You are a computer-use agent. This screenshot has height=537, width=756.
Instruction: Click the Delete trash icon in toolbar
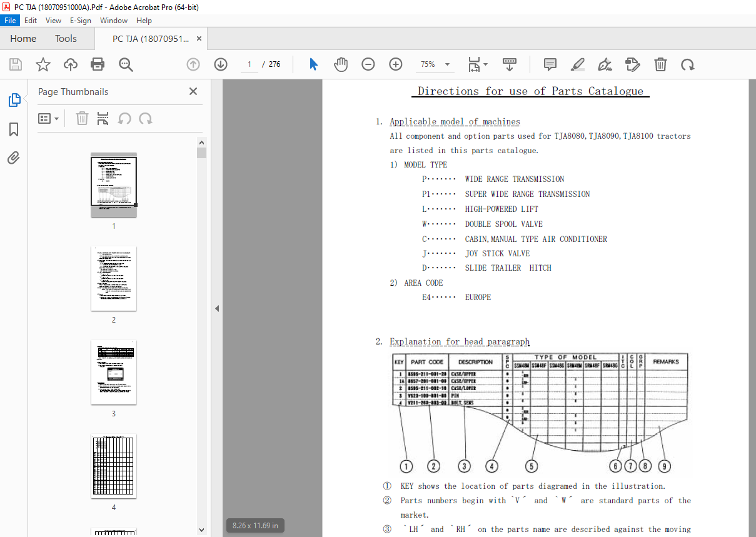660,64
